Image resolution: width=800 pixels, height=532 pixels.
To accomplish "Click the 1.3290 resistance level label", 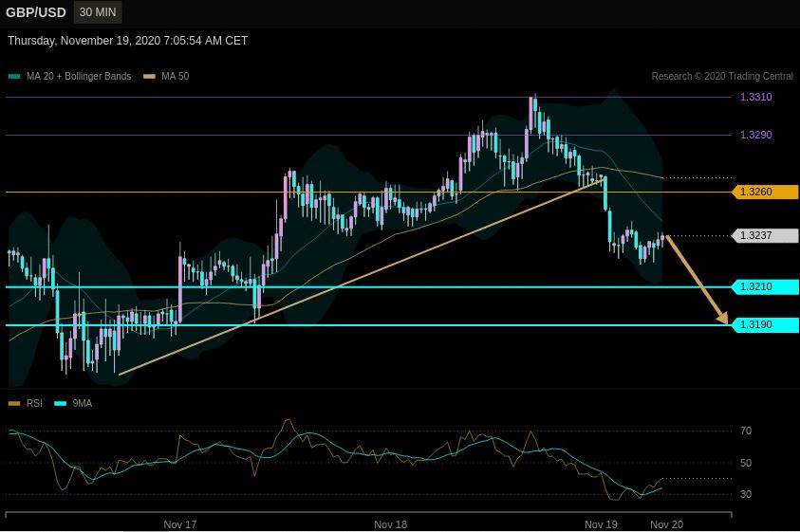I will [755, 135].
